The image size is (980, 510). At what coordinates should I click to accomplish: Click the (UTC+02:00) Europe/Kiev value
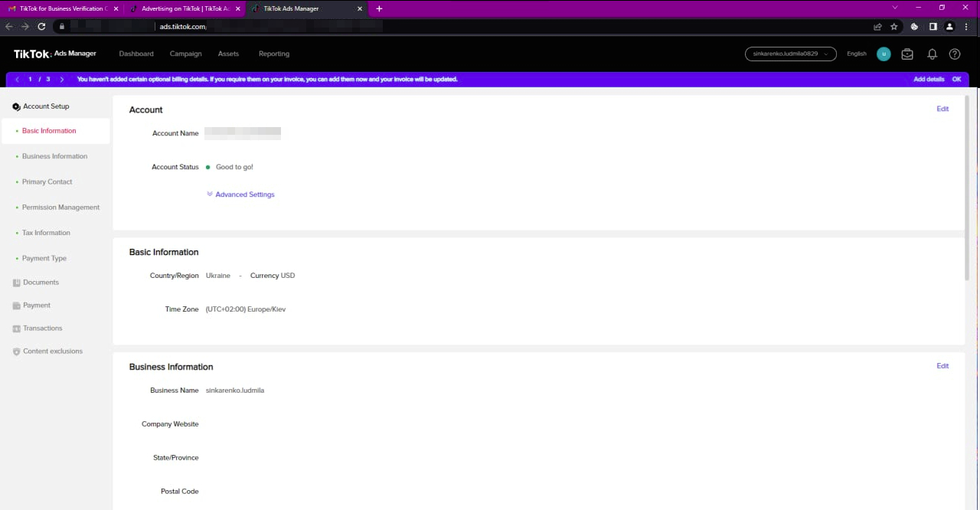(246, 309)
